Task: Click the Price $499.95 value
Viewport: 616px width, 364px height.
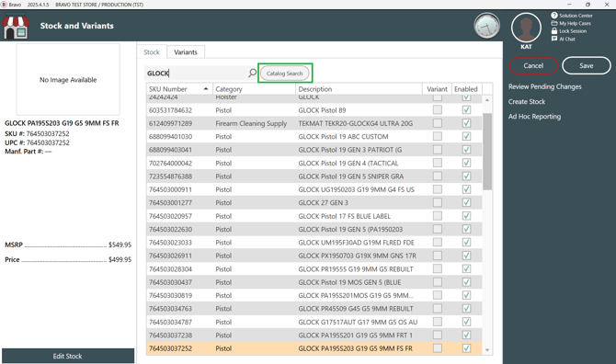Action: (120, 259)
